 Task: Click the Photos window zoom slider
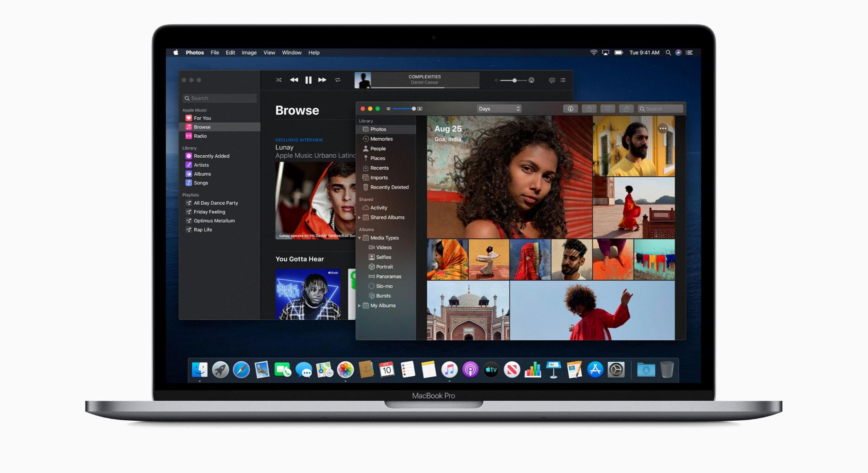tap(404, 109)
